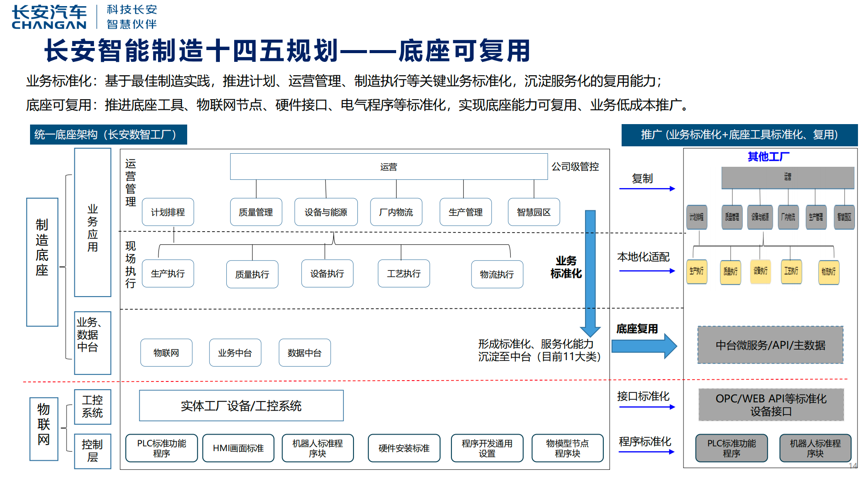Select the 数据中台 box
The image size is (868, 479).
pyautogui.click(x=305, y=353)
